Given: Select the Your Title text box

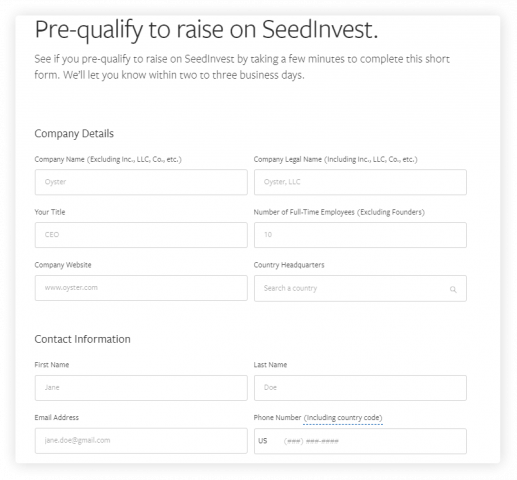Looking at the screenshot, I should point(141,235).
